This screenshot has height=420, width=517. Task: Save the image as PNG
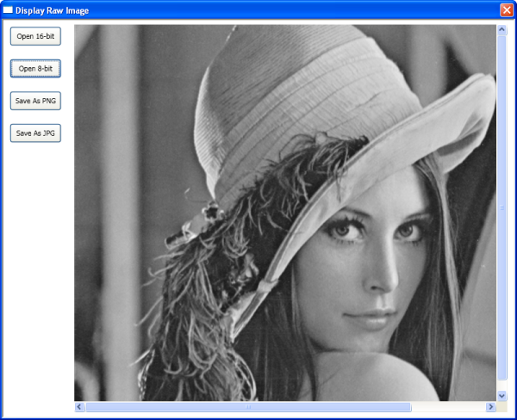pos(35,101)
